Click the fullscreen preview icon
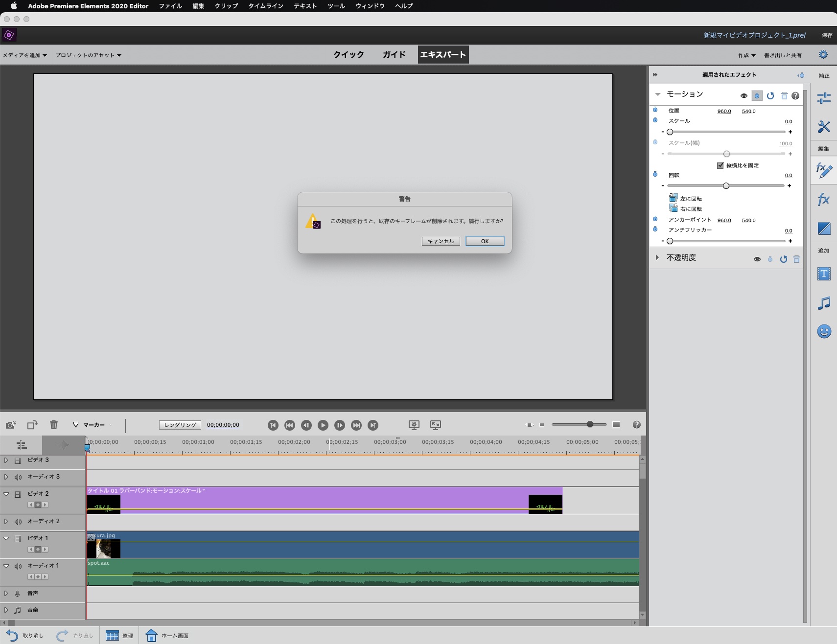 tap(436, 425)
